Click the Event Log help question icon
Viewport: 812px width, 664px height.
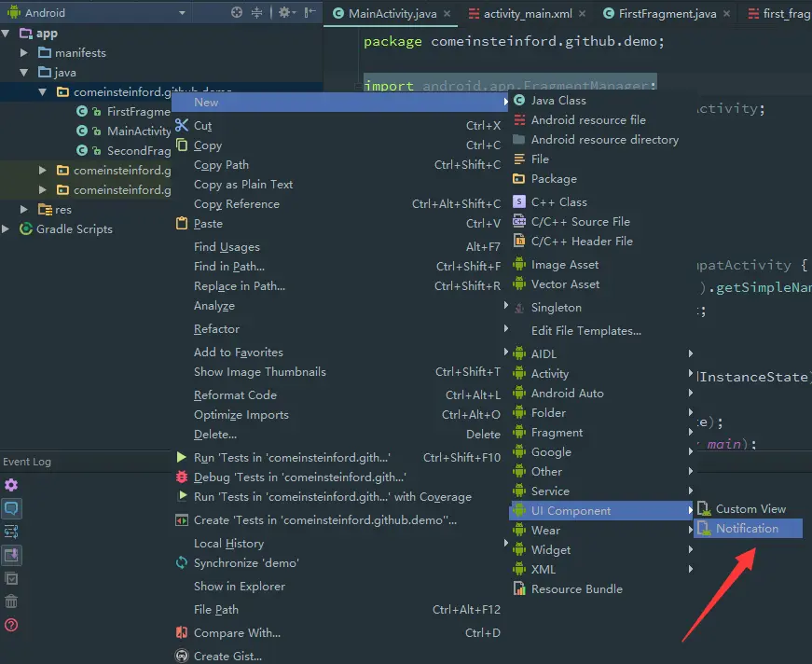pyautogui.click(x=11, y=625)
